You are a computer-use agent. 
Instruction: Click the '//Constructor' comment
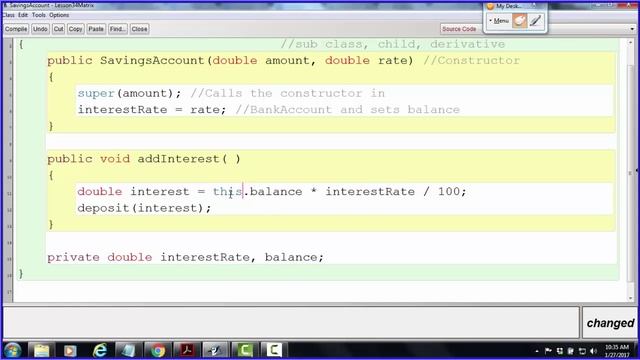pyautogui.click(x=471, y=60)
